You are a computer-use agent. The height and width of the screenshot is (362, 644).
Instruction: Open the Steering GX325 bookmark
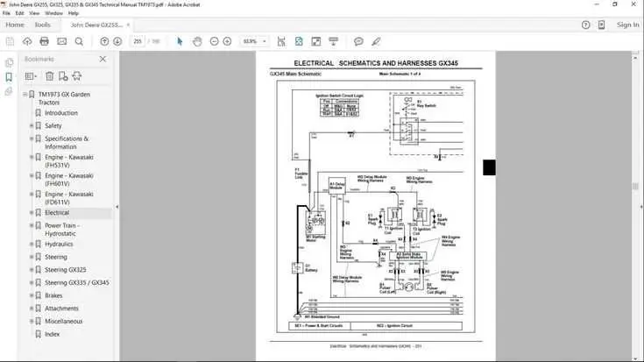66,270
